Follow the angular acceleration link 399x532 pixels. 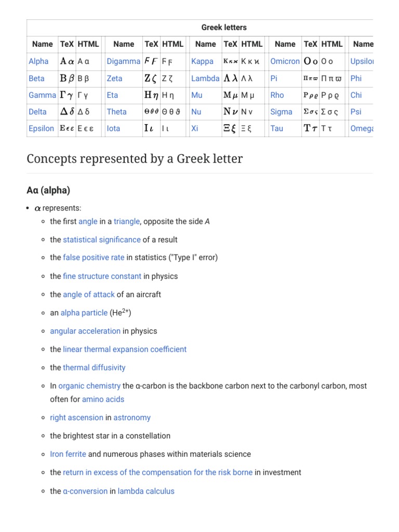coord(85,331)
